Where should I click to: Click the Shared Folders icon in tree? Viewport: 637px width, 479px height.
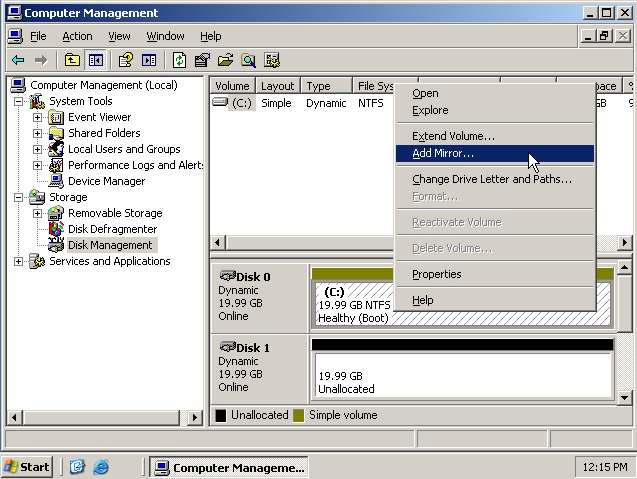(56, 133)
